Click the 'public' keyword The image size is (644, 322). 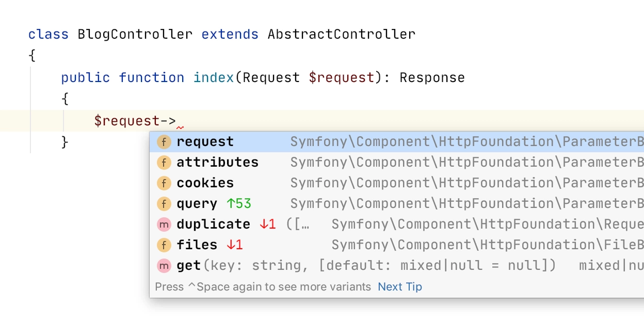(86, 78)
